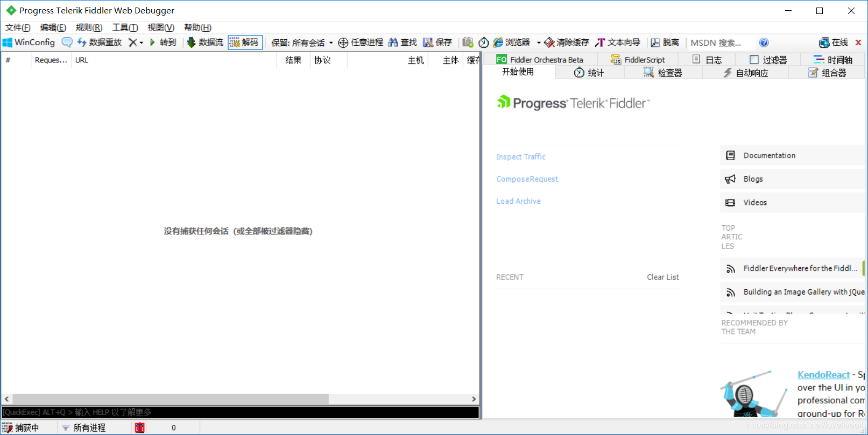Open Fiddler Everywhere article feed item
The height and width of the screenshot is (435, 868).
pos(793,268)
